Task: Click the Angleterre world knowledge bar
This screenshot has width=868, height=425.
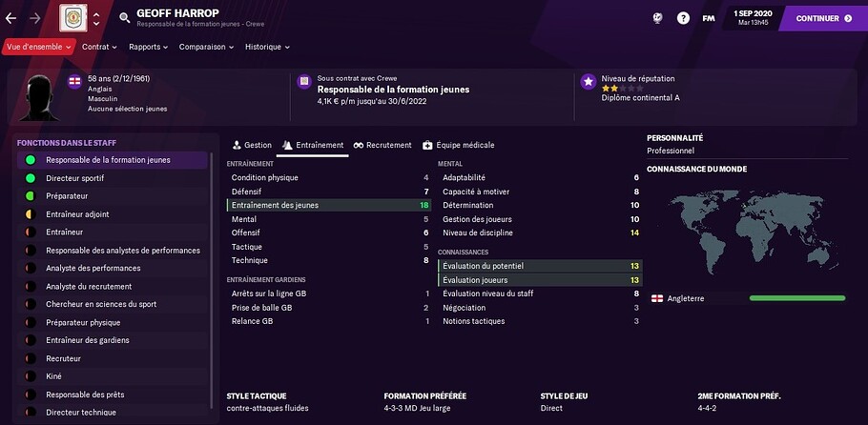Action: pos(796,298)
